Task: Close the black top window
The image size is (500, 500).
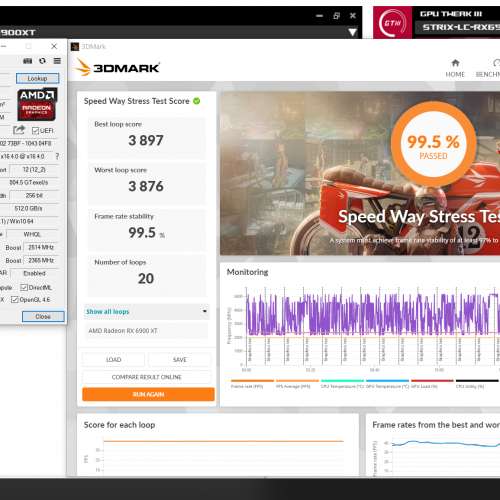Action: (x=353, y=16)
